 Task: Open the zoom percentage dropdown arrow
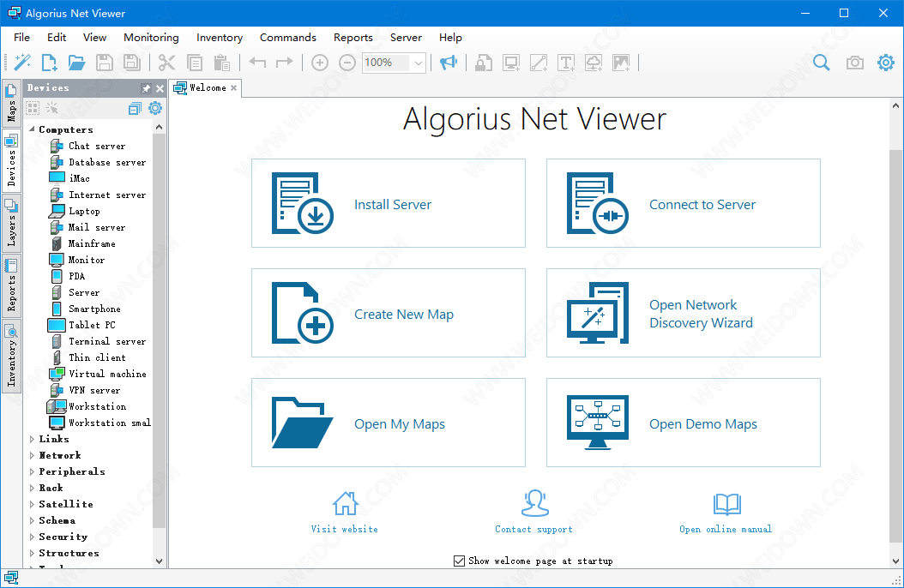419,63
